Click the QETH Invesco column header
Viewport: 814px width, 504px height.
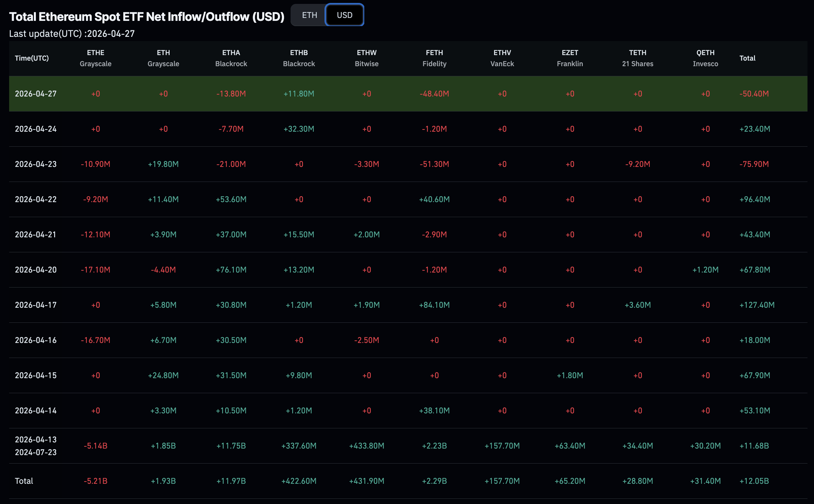click(705, 58)
